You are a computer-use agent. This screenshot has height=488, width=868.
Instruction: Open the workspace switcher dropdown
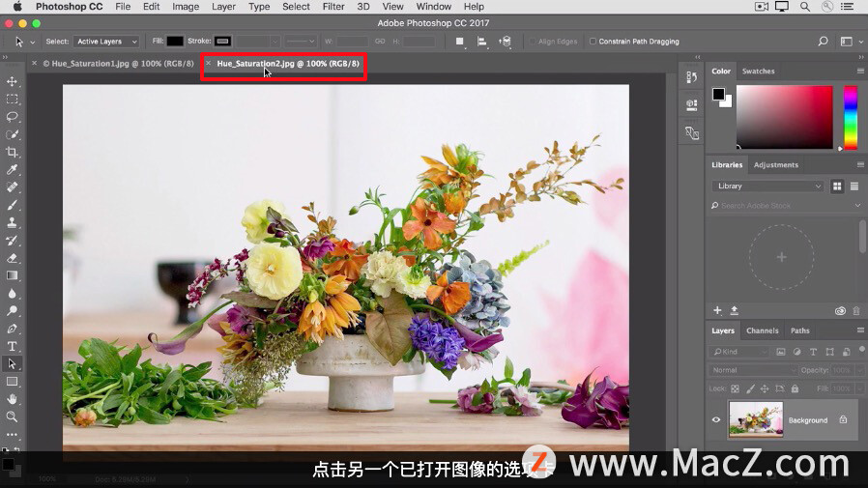pos(851,42)
